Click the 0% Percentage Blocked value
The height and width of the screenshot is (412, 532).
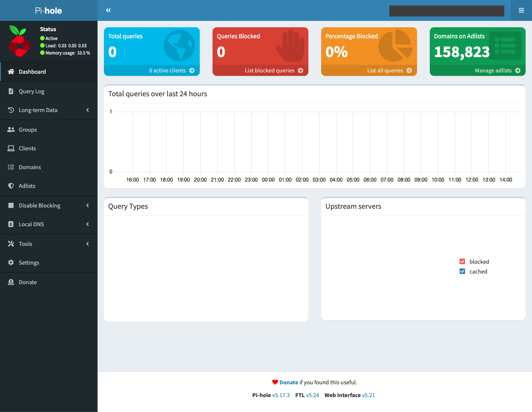tap(336, 52)
